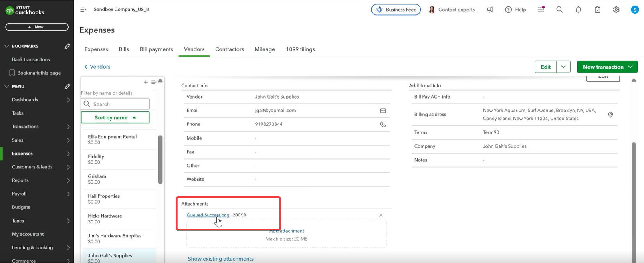Expand the Dashboards submenu

tap(68, 100)
